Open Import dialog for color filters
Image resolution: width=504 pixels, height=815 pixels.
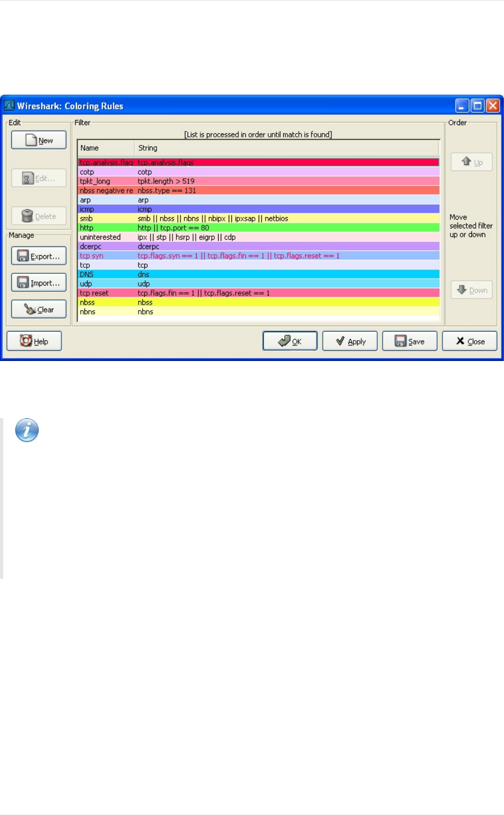click(38, 282)
